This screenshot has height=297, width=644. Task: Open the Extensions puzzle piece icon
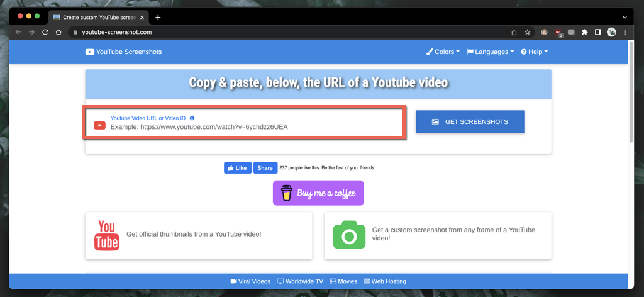584,32
